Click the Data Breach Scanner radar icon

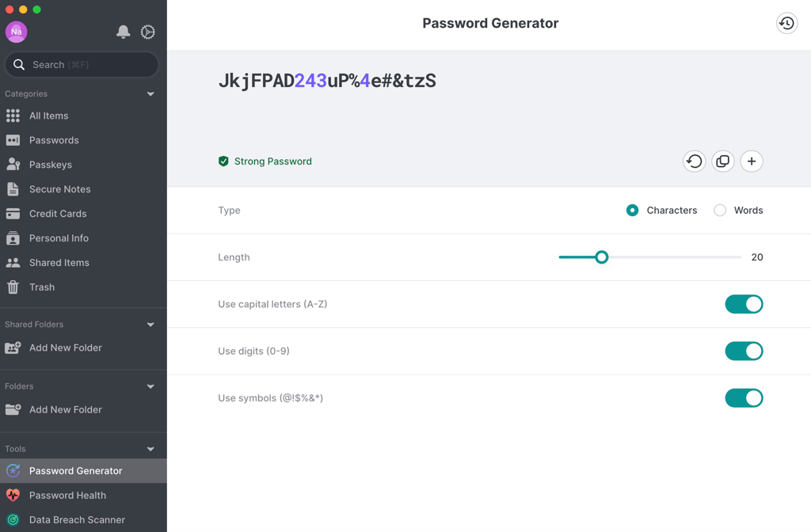pos(13,519)
